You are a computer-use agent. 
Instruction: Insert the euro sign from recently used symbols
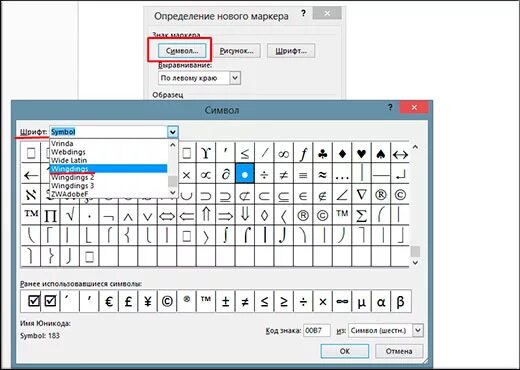[x=109, y=301]
